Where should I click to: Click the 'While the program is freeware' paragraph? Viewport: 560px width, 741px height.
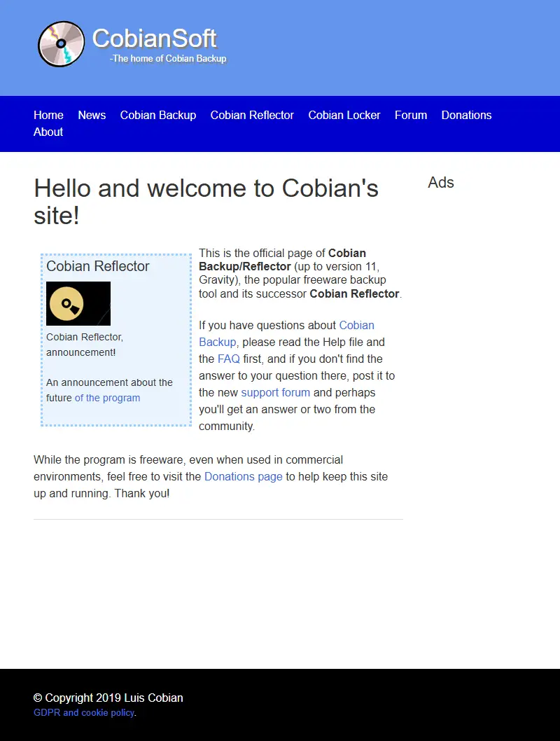(x=211, y=477)
